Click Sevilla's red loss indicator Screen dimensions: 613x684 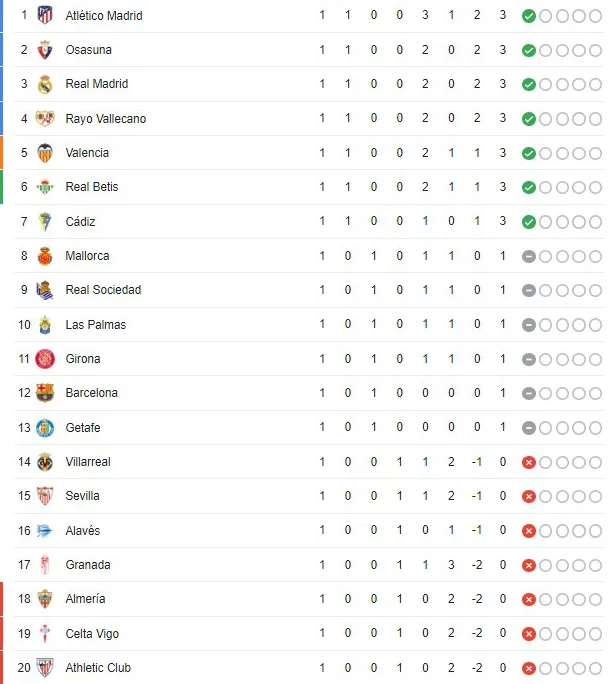[529, 496]
